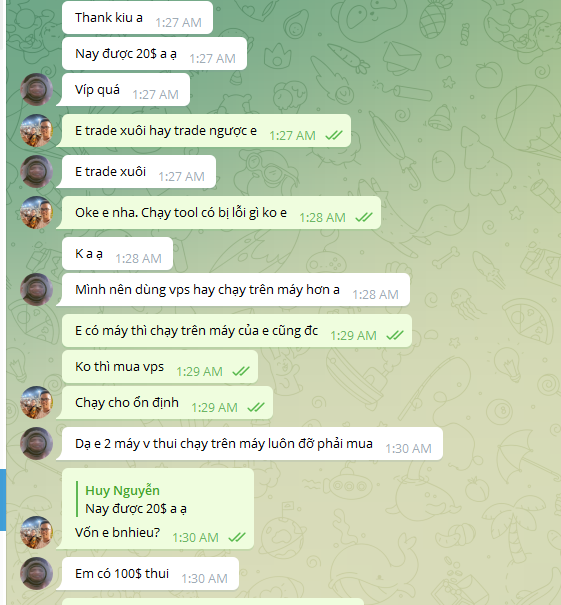Select the 'Thank kiu a' message bubble
This screenshot has height=605, width=561.
[x=137, y=18]
